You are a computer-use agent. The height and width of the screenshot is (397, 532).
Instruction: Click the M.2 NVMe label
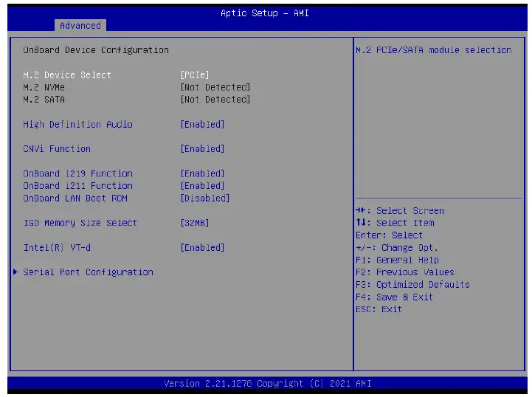tap(44, 88)
